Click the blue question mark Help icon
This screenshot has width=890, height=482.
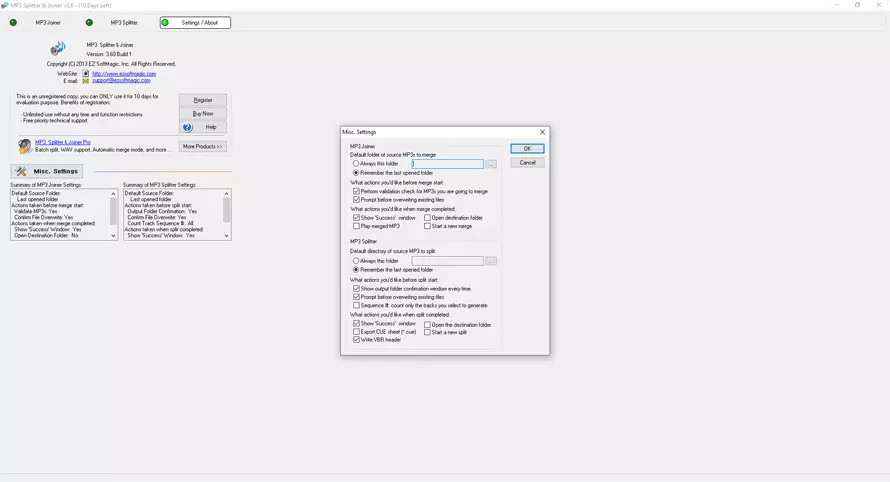pyautogui.click(x=188, y=127)
